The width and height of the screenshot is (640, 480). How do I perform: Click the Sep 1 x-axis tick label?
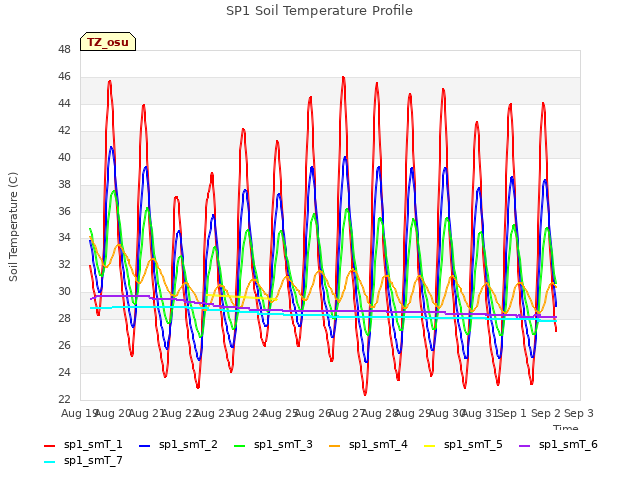512,413
